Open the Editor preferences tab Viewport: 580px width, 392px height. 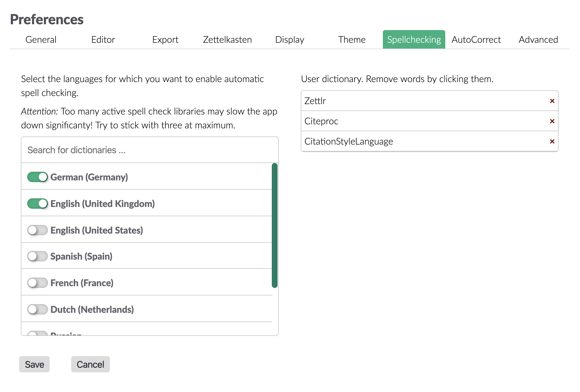[103, 40]
